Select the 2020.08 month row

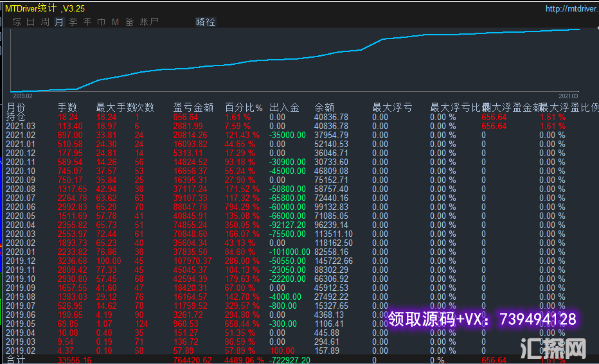21,189
